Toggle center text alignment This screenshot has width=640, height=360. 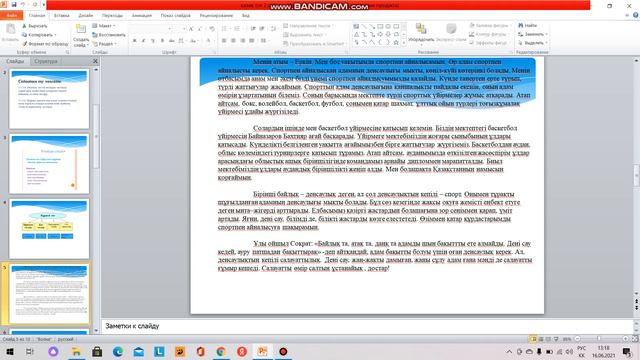[233, 41]
